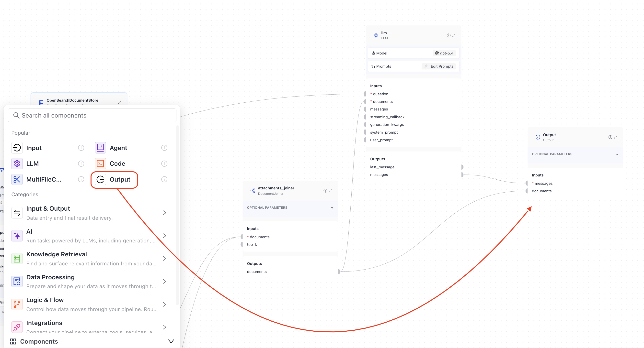The height and width of the screenshot is (348, 644).
Task: Click info icon on llm node
Action: (448, 35)
